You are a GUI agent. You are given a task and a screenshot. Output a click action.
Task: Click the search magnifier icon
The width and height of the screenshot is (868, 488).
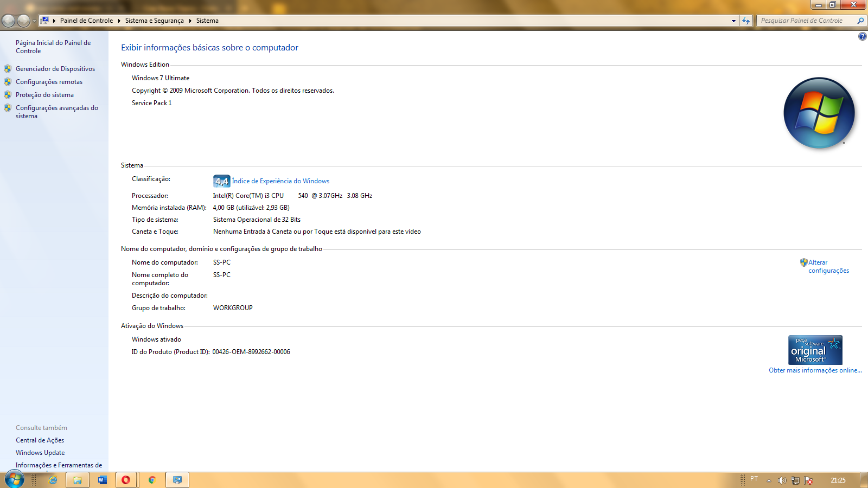point(860,21)
